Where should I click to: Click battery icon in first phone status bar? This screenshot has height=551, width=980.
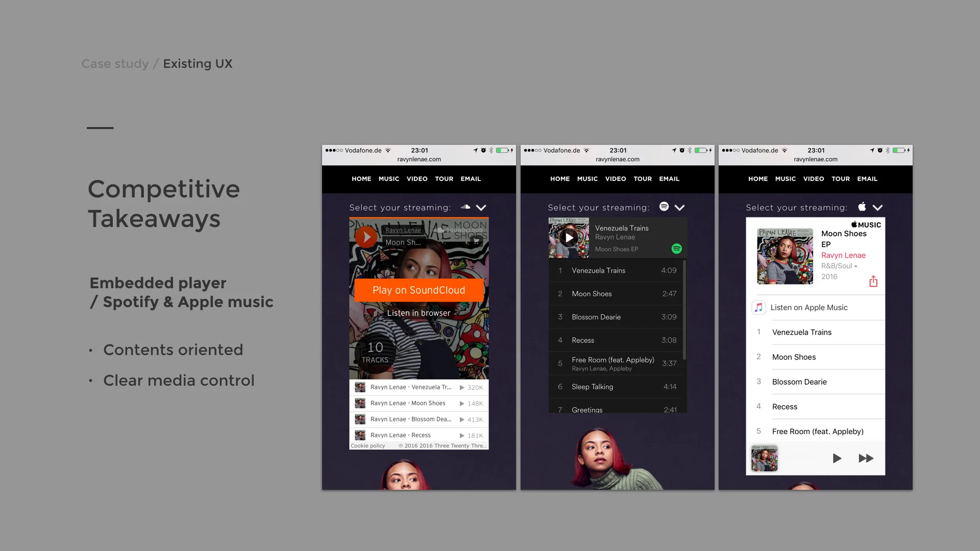(x=503, y=151)
